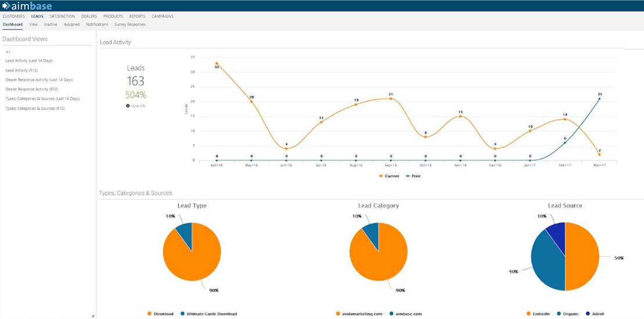Viewport: 644px width, 319px height.
Task: Toggle the Download legend in Lead Type
Action: 160,314
